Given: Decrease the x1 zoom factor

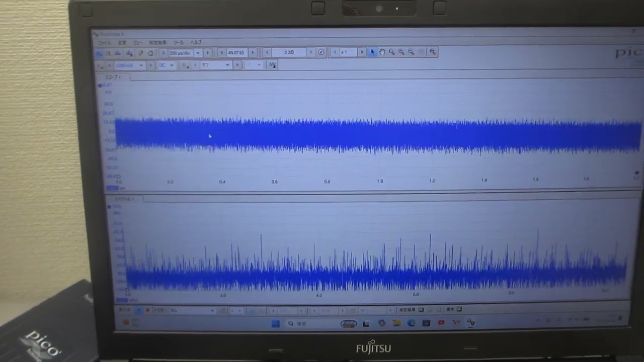Looking at the screenshot, I should [x=335, y=52].
